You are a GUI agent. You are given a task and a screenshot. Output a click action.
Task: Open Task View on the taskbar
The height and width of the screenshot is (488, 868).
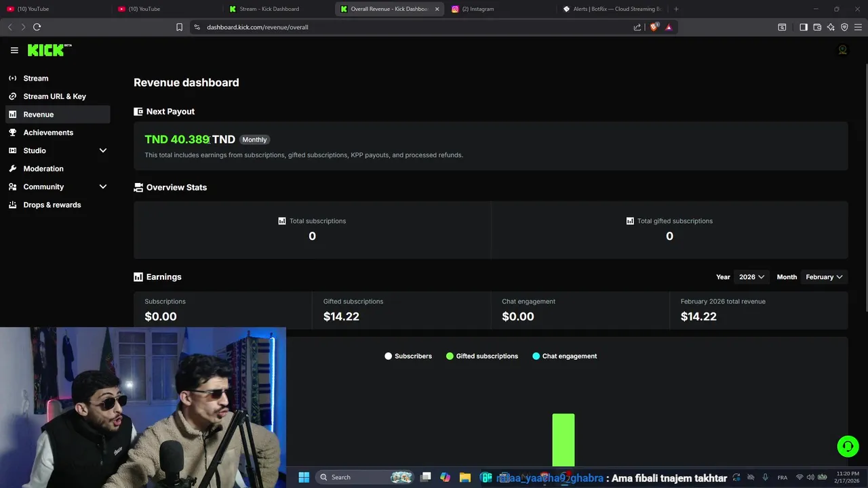click(425, 477)
